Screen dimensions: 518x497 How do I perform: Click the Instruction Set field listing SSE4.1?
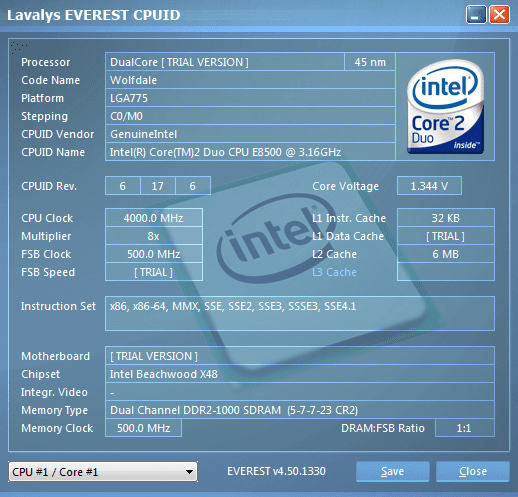pyautogui.click(x=300, y=313)
